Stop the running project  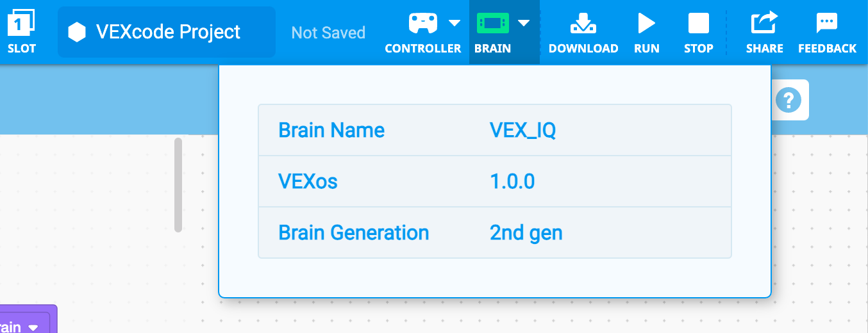point(698,31)
